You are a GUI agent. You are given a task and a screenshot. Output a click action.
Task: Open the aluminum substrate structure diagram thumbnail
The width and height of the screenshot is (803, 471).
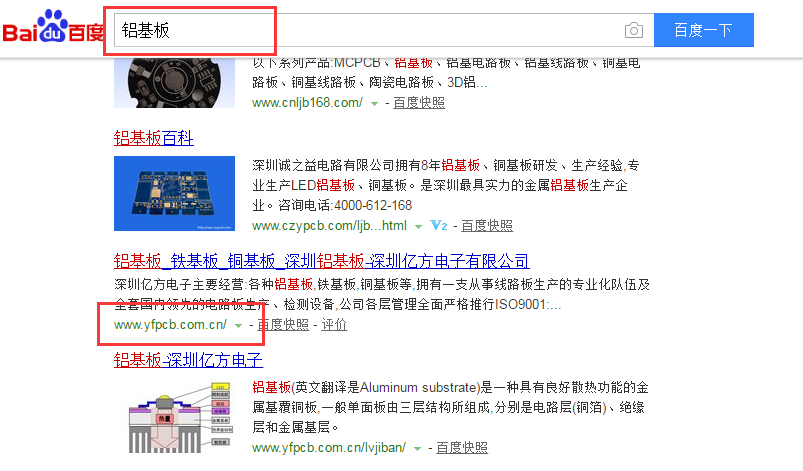180,417
